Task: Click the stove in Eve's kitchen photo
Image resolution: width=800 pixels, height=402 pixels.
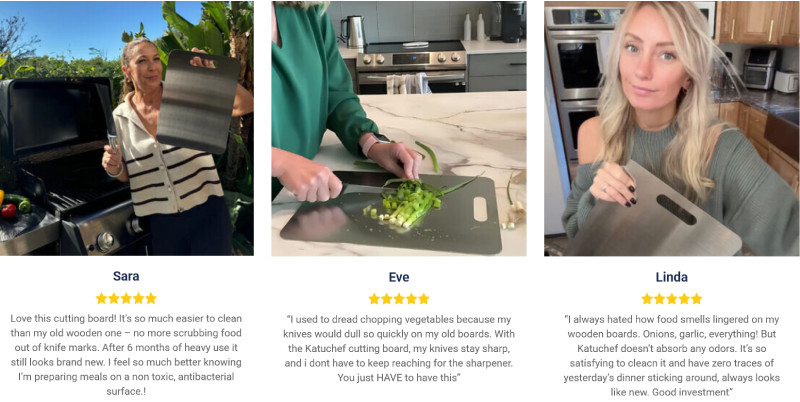Action: (x=411, y=67)
